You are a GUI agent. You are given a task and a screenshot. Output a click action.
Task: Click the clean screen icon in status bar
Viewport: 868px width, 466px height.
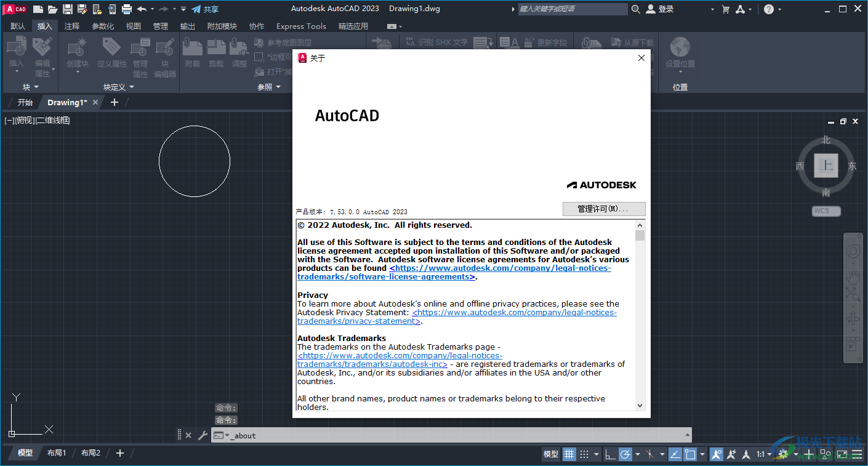842,454
